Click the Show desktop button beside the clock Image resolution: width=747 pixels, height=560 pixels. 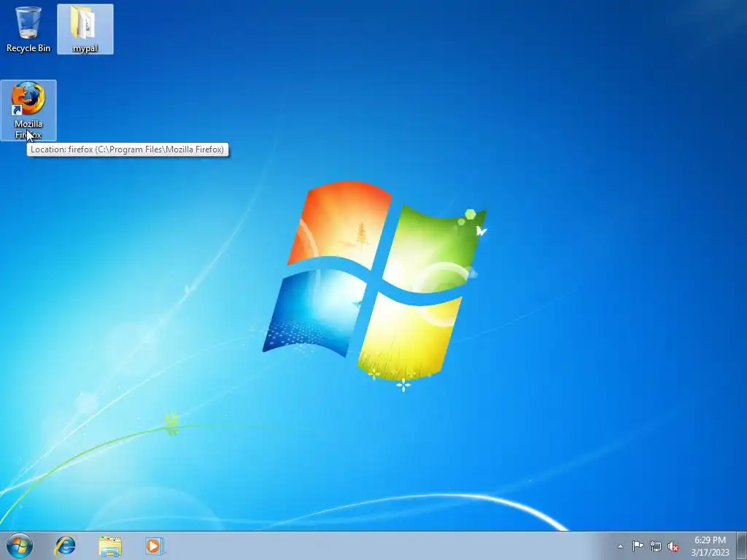click(742, 546)
